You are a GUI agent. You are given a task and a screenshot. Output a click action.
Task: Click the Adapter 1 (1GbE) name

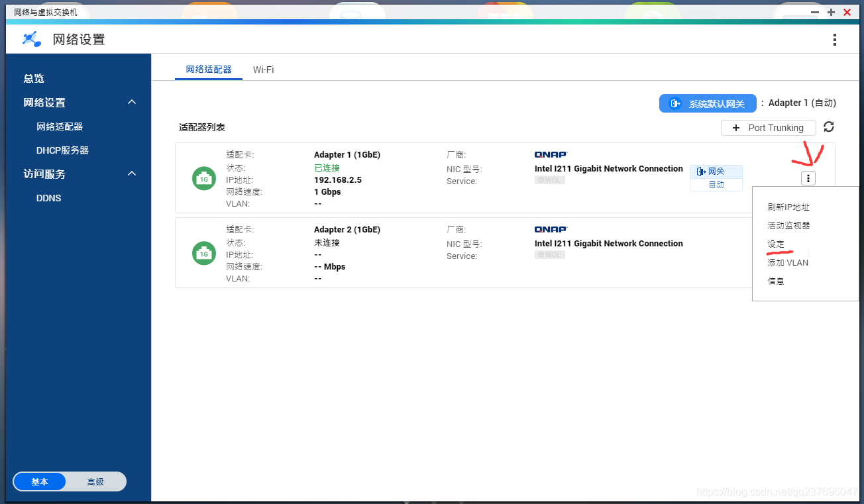click(x=347, y=155)
